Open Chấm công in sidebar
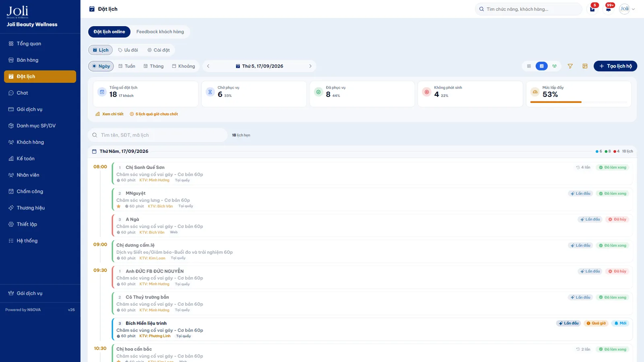644x362 pixels. [x=40, y=191]
